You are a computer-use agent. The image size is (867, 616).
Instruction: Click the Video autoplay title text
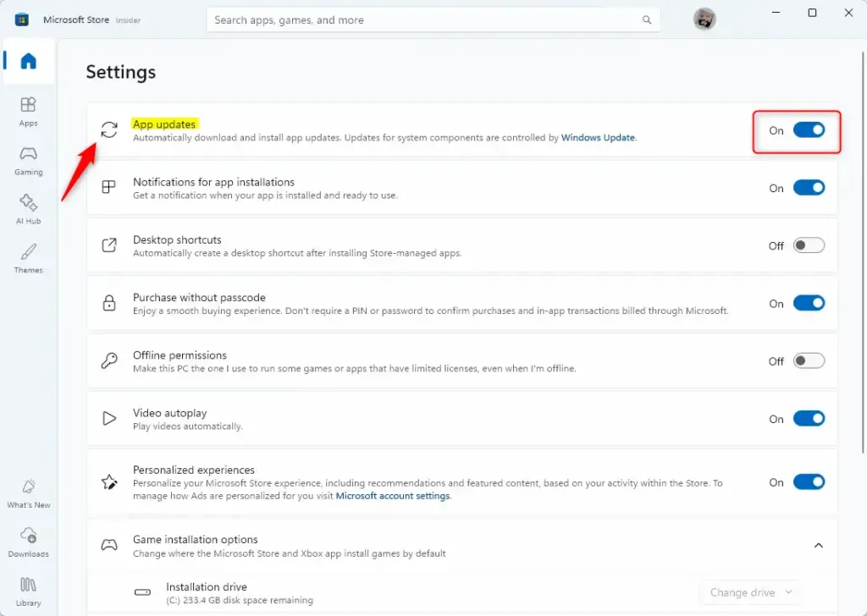coord(169,413)
